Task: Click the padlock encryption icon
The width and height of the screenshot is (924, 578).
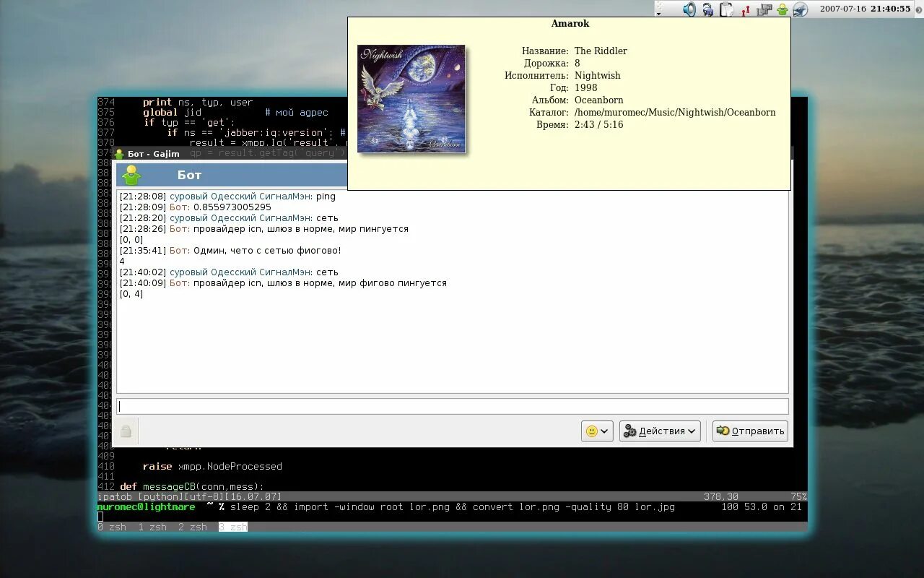Action: point(126,431)
